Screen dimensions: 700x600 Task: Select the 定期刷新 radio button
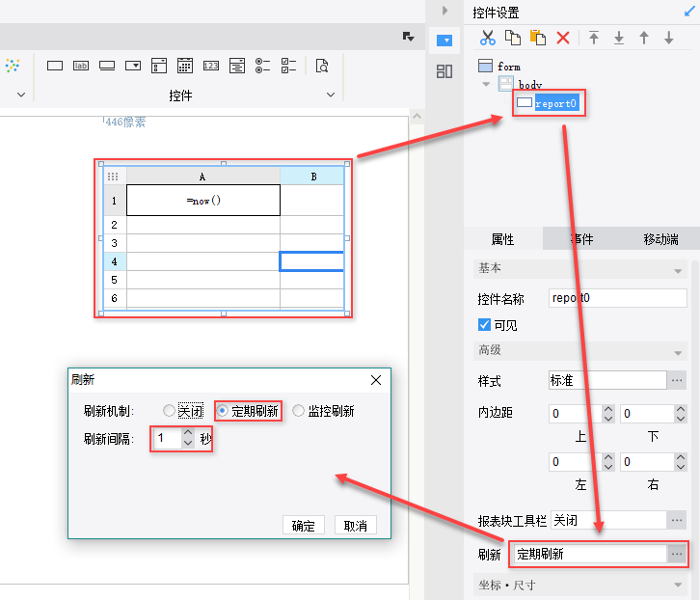[222, 411]
